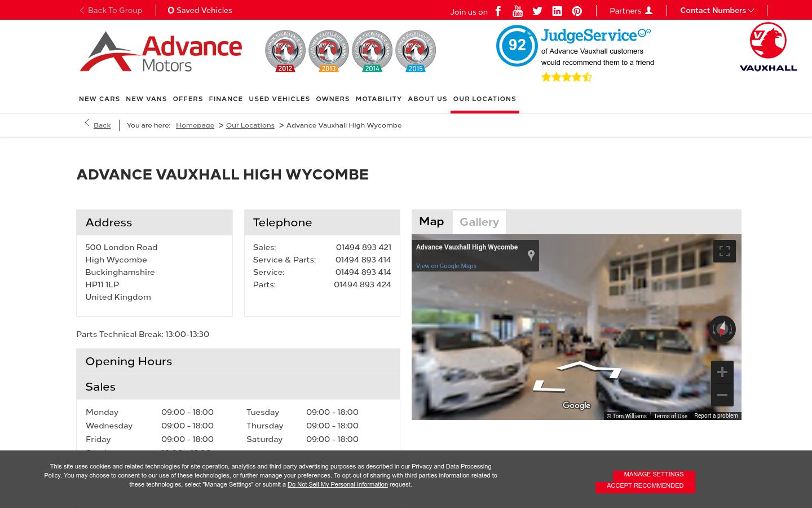The image size is (812, 508).
Task: Click Back To Group link
Action: coord(111,10)
